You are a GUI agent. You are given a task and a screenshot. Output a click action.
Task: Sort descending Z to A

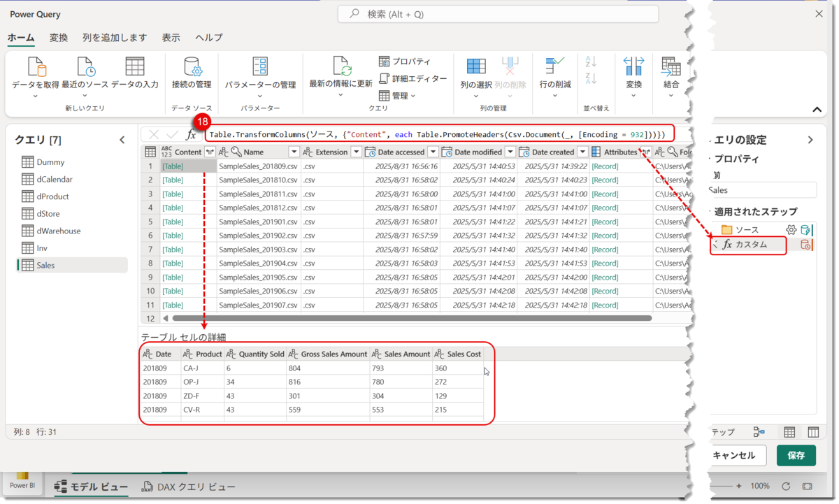[591, 79]
